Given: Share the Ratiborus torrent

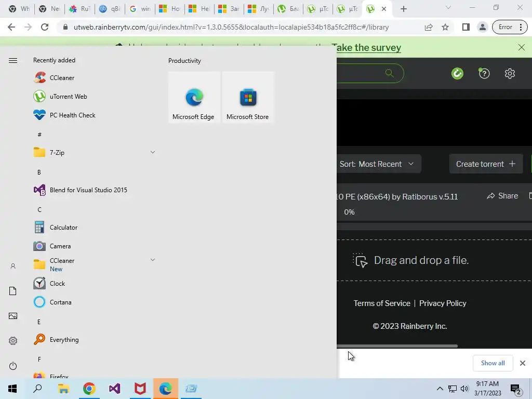Looking at the screenshot, I should click(x=502, y=196).
